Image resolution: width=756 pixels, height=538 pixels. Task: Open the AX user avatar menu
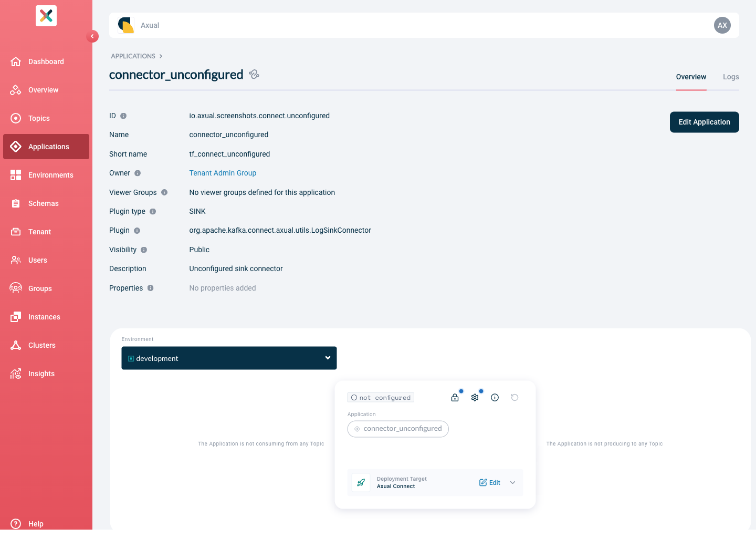[x=722, y=25]
